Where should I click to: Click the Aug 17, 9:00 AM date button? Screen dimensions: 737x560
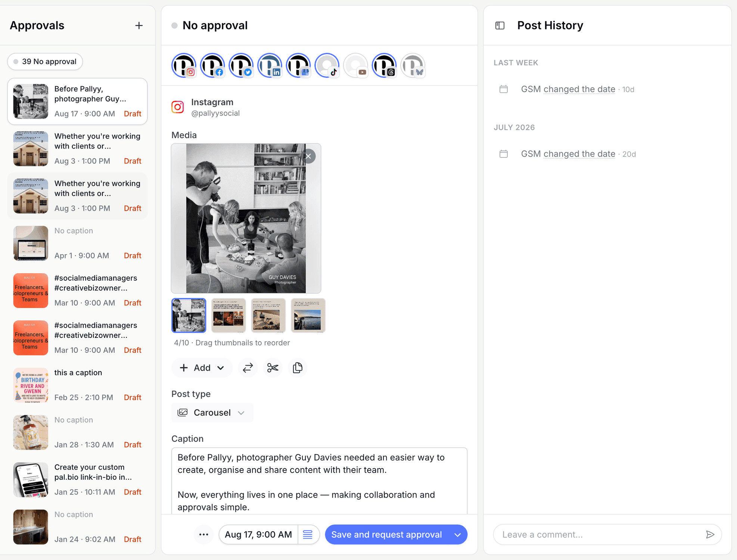pos(258,535)
